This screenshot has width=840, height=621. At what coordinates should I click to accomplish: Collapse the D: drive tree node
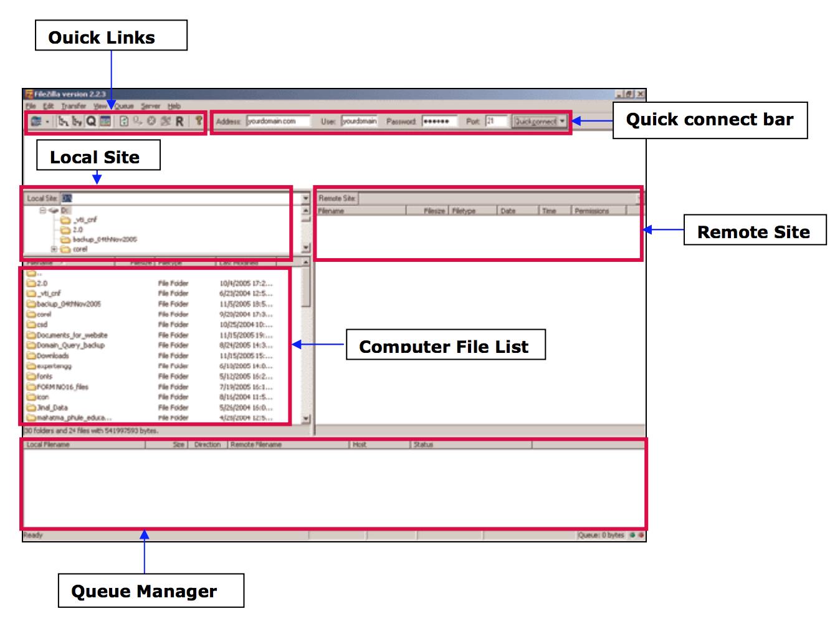point(43,211)
